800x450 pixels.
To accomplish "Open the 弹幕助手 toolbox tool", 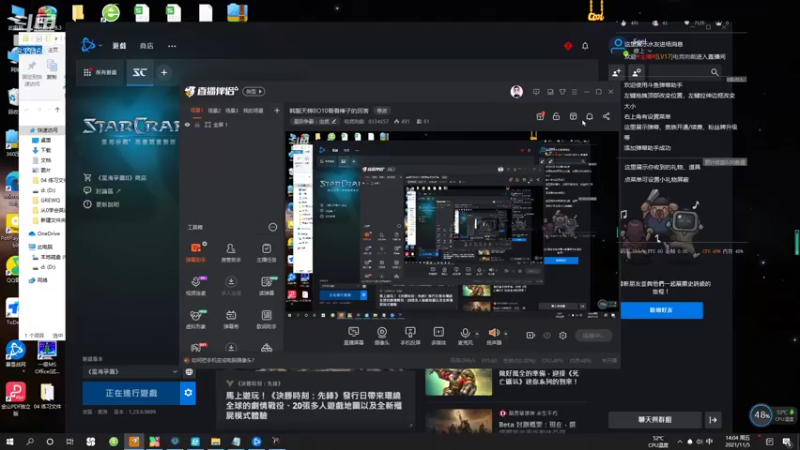I will pyautogui.click(x=196, y=253).
